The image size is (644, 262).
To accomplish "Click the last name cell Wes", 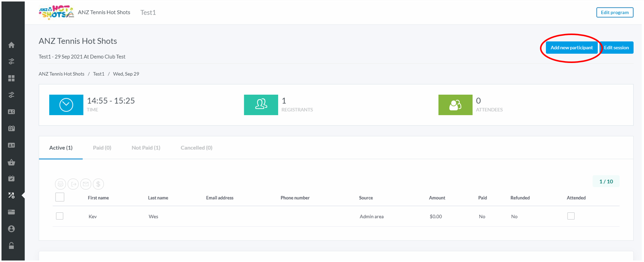I will point(153,217).
